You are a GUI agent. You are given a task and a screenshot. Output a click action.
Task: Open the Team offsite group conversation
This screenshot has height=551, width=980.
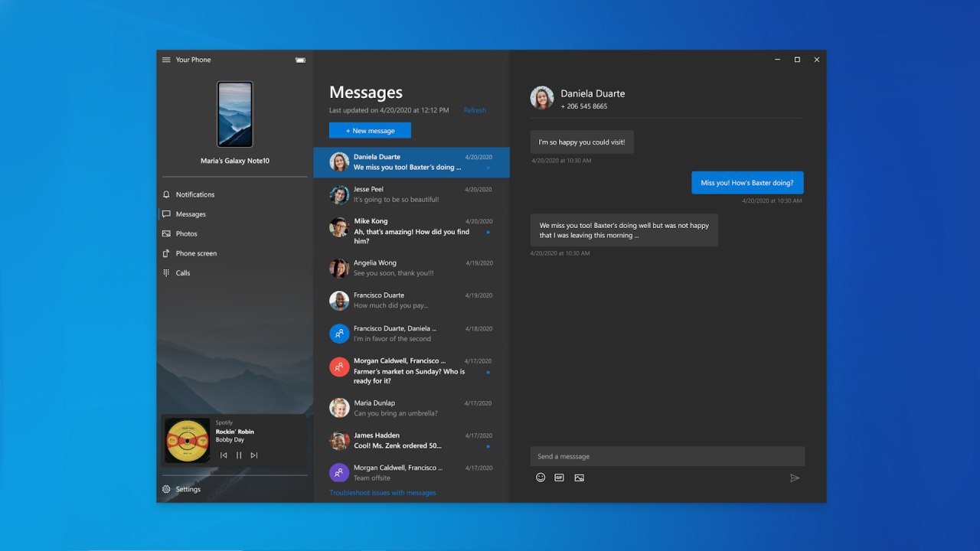[411, 472]
